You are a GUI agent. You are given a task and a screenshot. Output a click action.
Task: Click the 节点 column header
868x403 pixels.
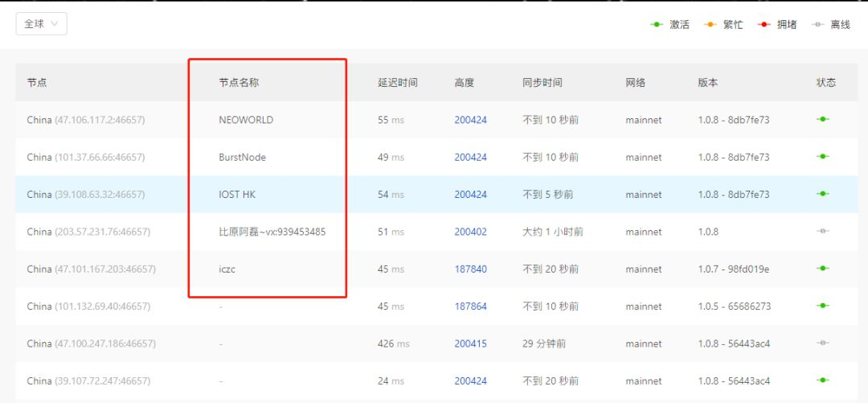click(36, 83)
